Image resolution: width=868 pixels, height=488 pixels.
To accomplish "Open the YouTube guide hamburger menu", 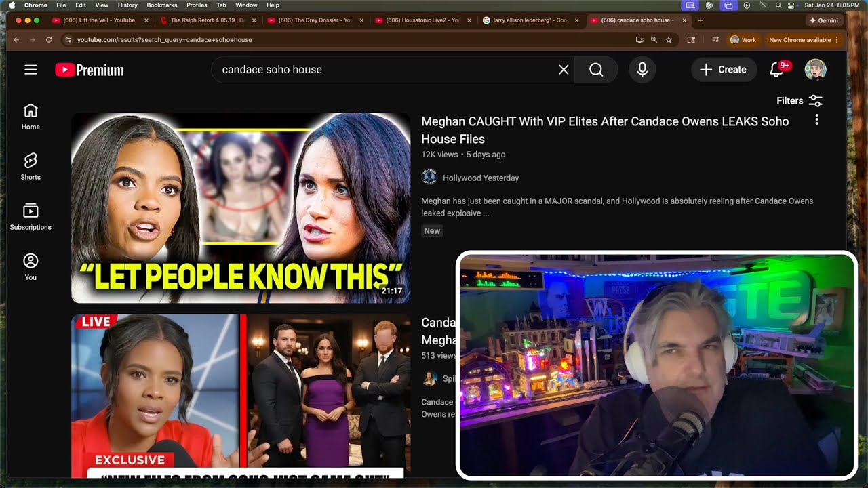I will (31, 70).
